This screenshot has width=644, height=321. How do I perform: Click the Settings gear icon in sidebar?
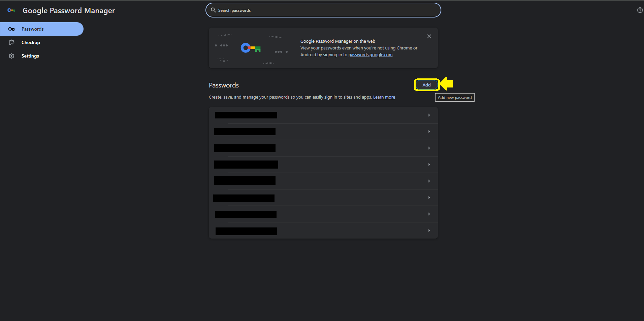coord(11,56)
